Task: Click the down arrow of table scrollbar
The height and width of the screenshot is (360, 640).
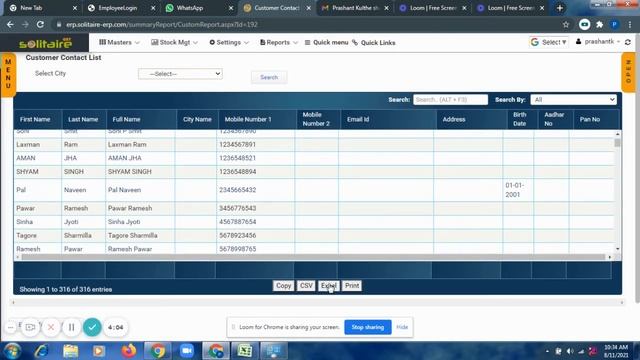Action: 617,249
